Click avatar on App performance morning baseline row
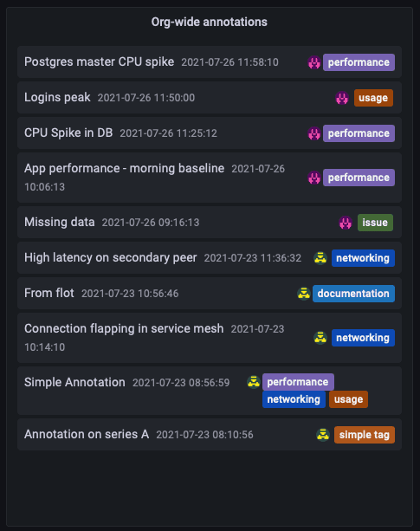Image resolution: width=420 pixels, height=531 pixels. point(314,178)
